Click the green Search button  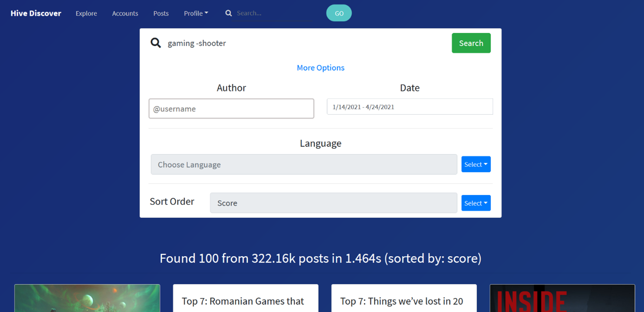(x=471, y=43)
